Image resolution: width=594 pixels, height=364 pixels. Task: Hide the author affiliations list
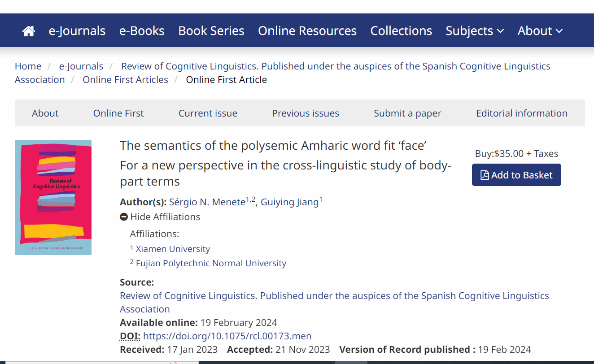pos(165,217)
